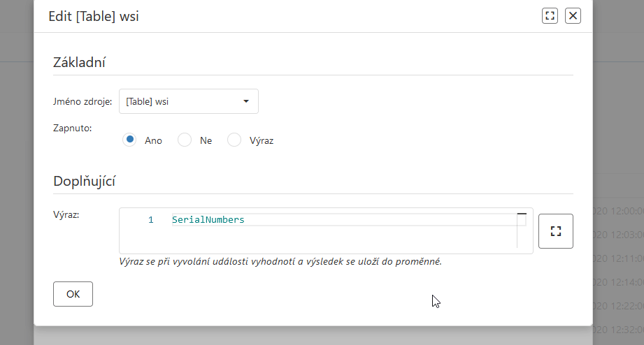
Task: Click the Jméno zdroje label
Action: click(83, 102)
